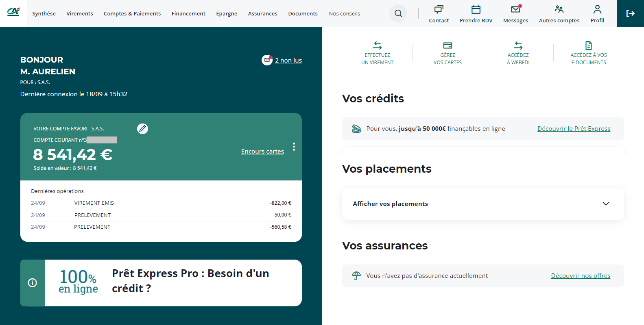Click info icon on Prêt Express banner
This screenshot has width=644, height=325.
click(33, 283)
